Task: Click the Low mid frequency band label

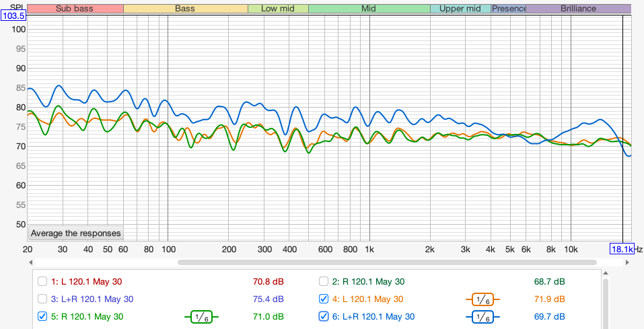Action: click(x=277, y=9)
